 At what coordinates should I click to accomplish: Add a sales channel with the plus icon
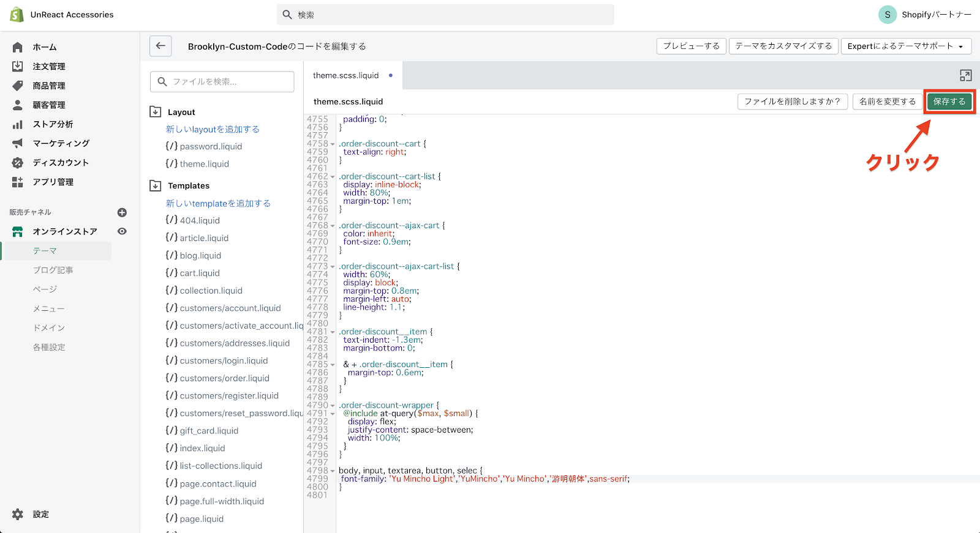point(122,212)
